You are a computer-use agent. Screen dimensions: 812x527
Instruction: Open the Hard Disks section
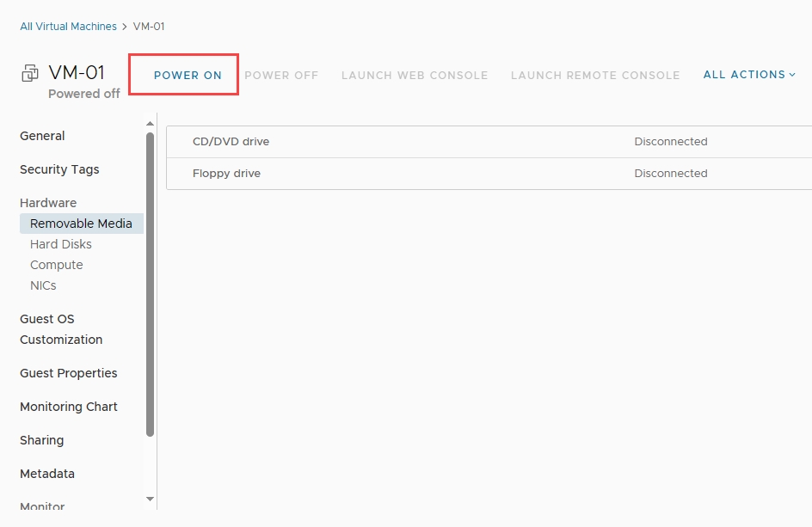coord(60,244)
